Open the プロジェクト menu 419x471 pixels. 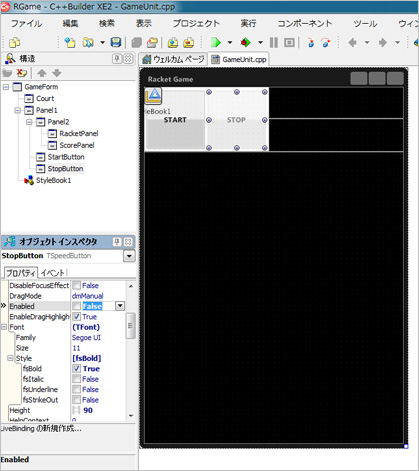[x=196, y=23]
